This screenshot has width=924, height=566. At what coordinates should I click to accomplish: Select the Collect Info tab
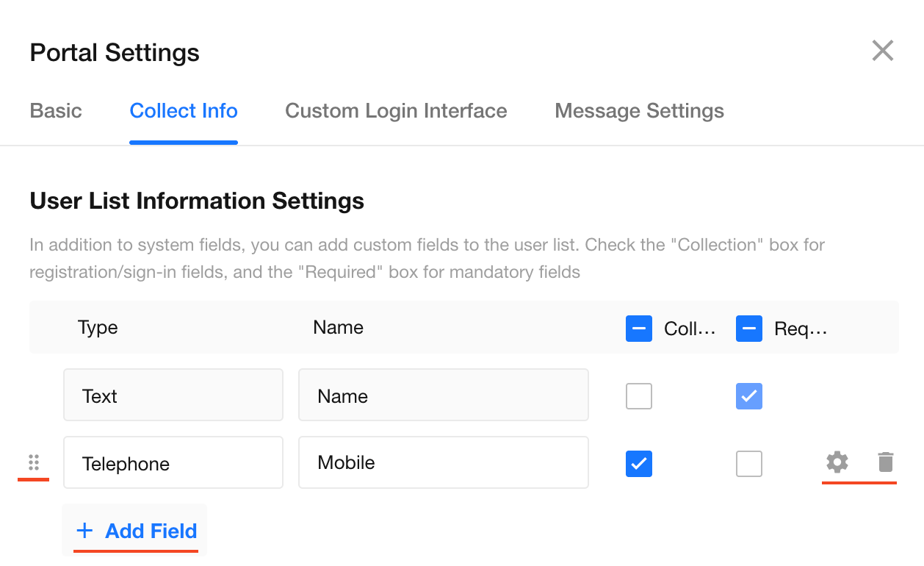coord(184,111)
